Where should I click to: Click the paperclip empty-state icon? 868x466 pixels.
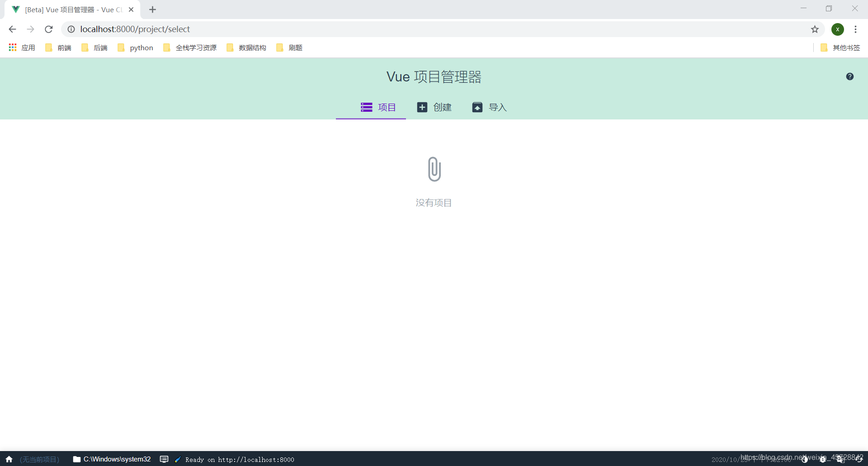[x=434, y=169]
